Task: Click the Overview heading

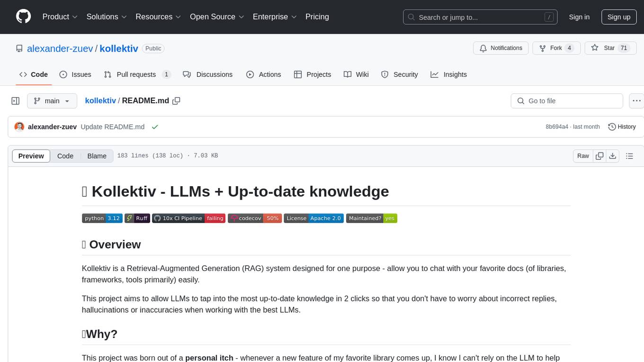Action: 111,244
